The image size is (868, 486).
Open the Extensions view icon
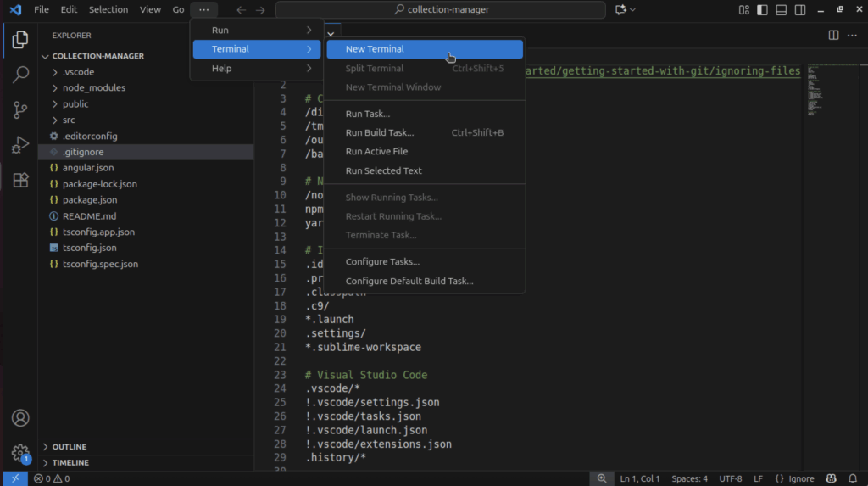20,180
